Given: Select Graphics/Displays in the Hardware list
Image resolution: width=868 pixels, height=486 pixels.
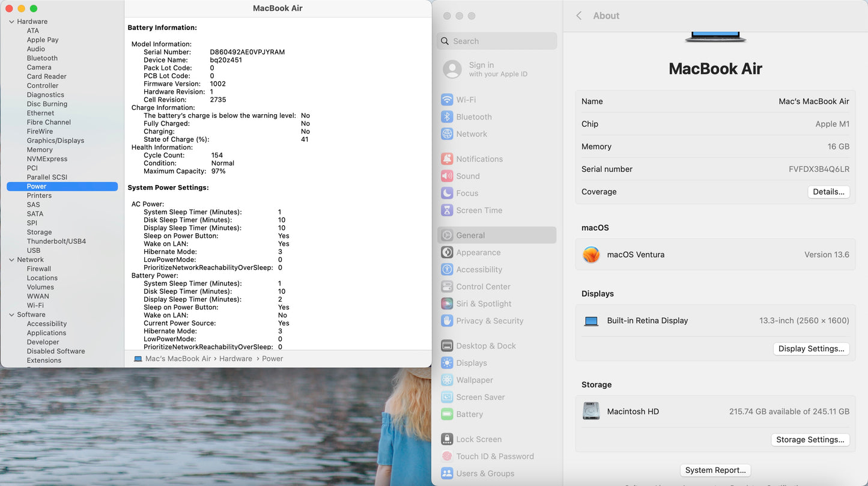Looking at the screenshot, I should [x=55, y=141].
